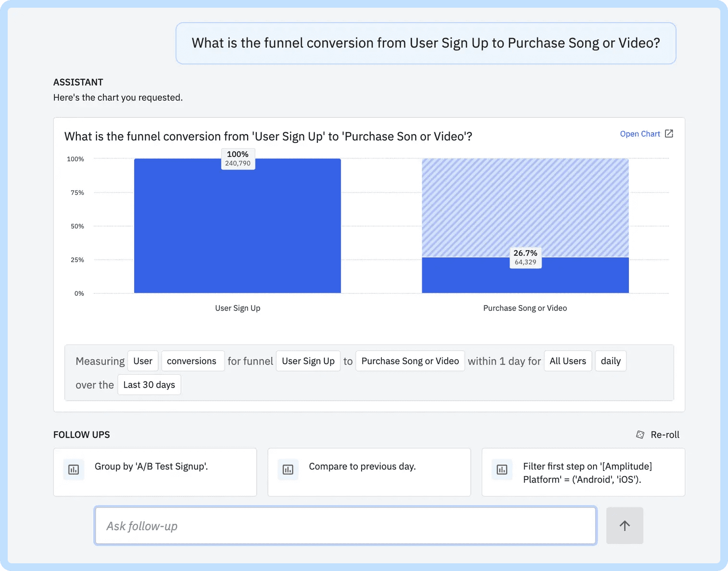Re-roll the follow-up suggestions
This screenshot has width=728, height=571.
coord(665,434)
